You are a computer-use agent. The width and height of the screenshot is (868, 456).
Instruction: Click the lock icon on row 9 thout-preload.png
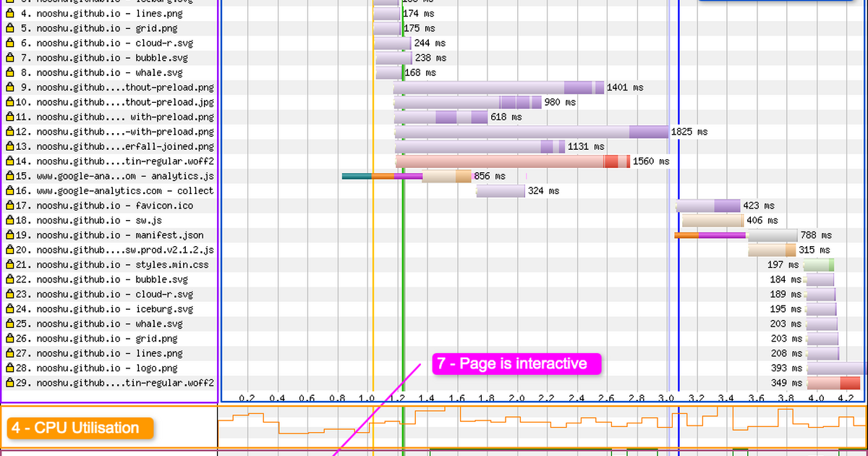[x=10, y=88]
